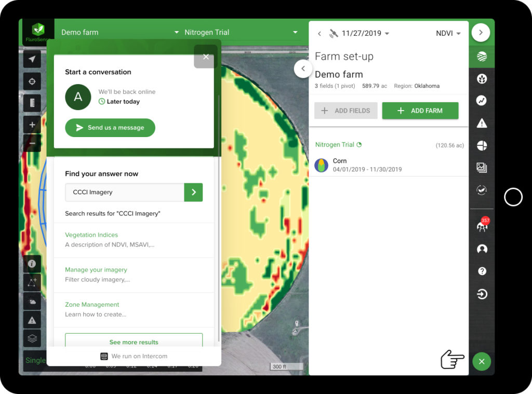Viewport: 532px width, 394px height.
Task: Open the Vegetation Indices article
Action: click(134, 240)
